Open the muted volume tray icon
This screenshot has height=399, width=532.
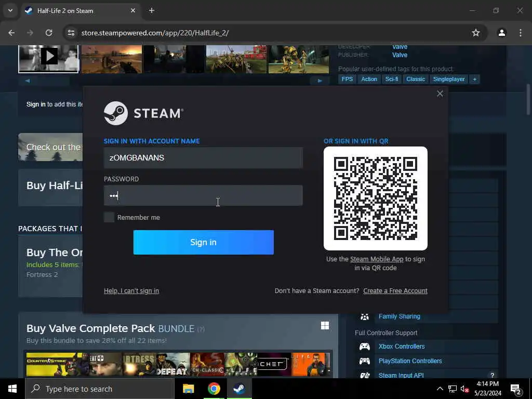[465, 389]
